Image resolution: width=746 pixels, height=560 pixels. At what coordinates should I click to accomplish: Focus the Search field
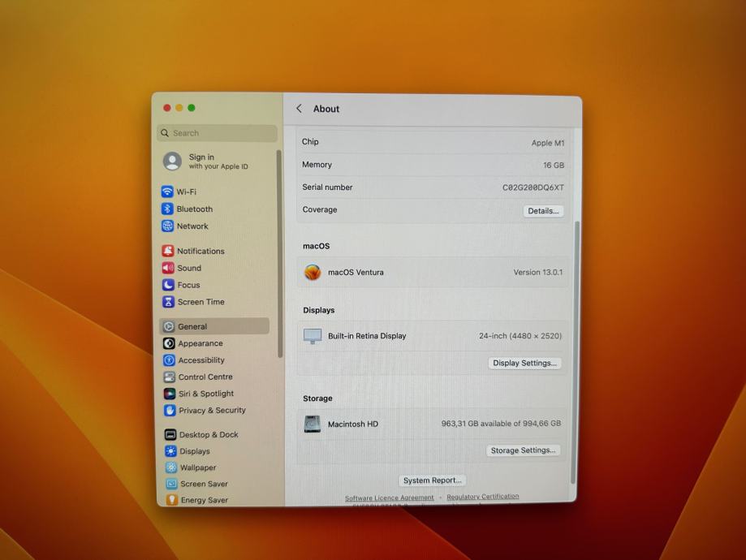pos(217,133)
